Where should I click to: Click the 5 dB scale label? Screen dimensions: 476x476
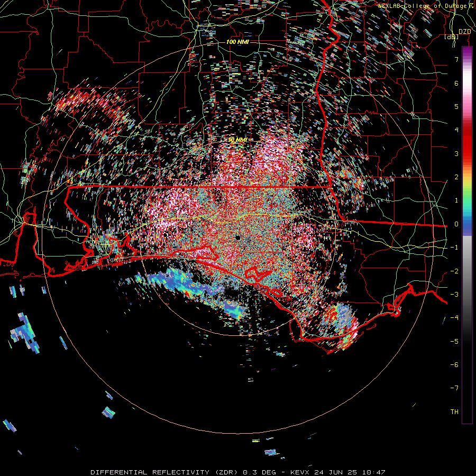[456, 106]
